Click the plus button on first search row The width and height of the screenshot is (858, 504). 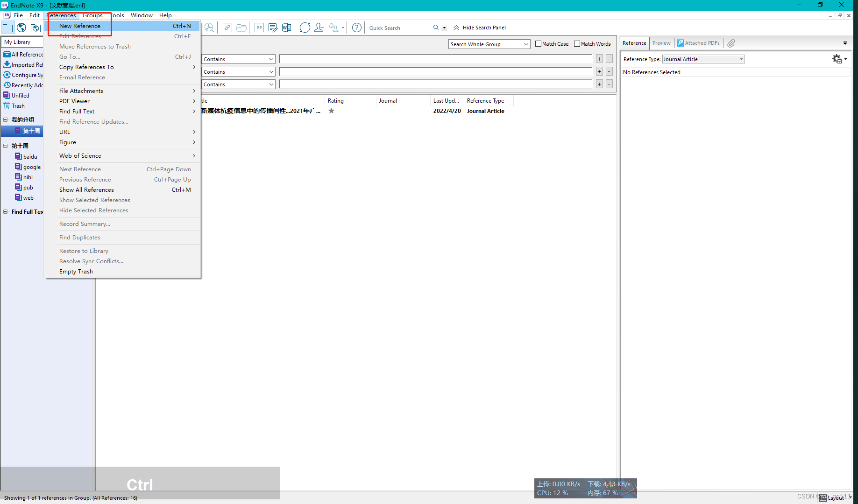tap(599, 59)
